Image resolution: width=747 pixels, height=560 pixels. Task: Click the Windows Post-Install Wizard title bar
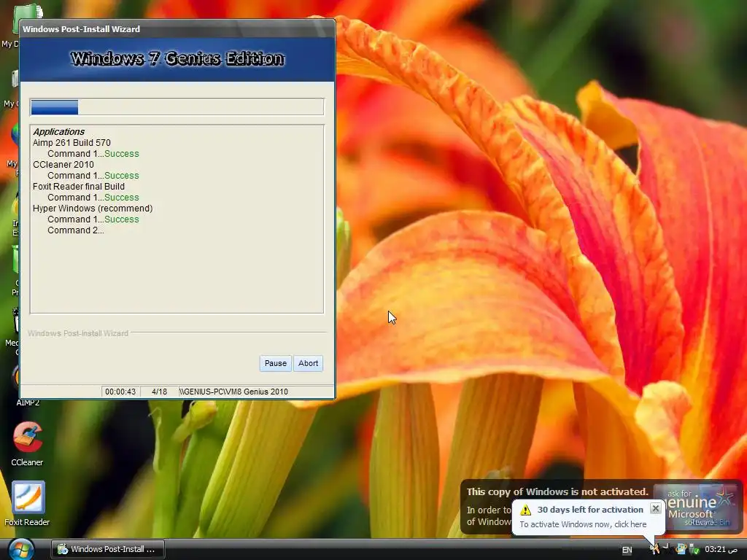177,29
